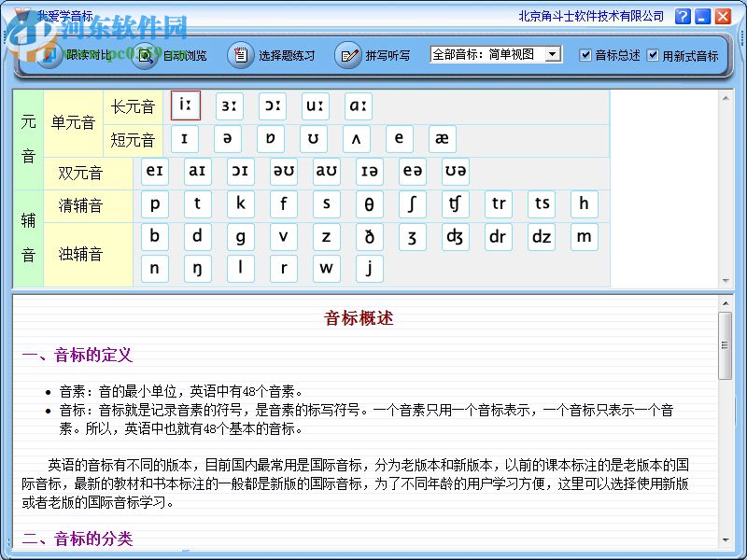Click the diphthong /eɪ/ symbol
This screenshot has height=560, width=747.
pyautogui.click(x=154, y=171)
